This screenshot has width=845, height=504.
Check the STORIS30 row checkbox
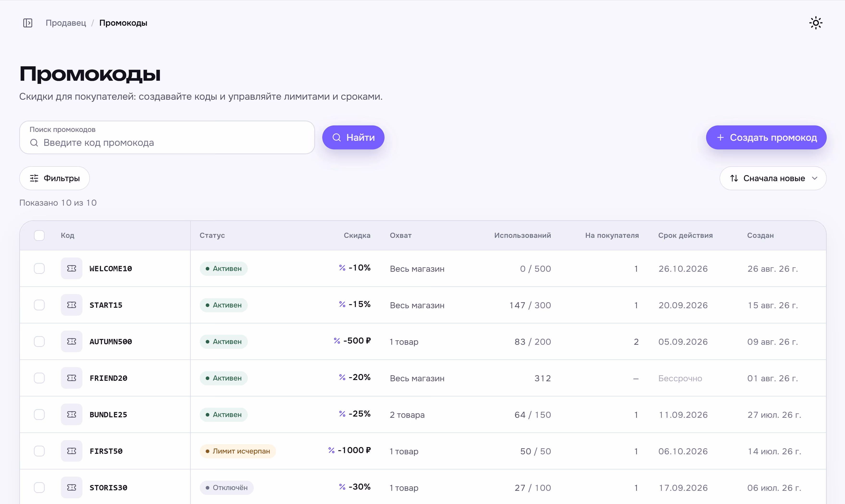(x=39, y=487)
